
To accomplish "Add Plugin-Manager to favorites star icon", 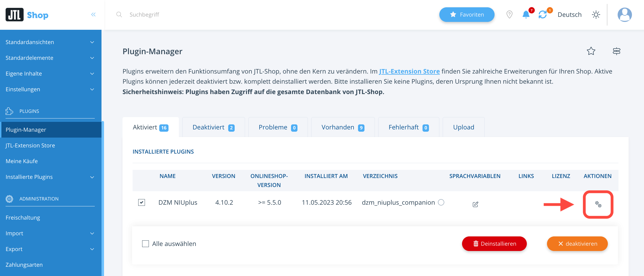I will click(591, 51).
